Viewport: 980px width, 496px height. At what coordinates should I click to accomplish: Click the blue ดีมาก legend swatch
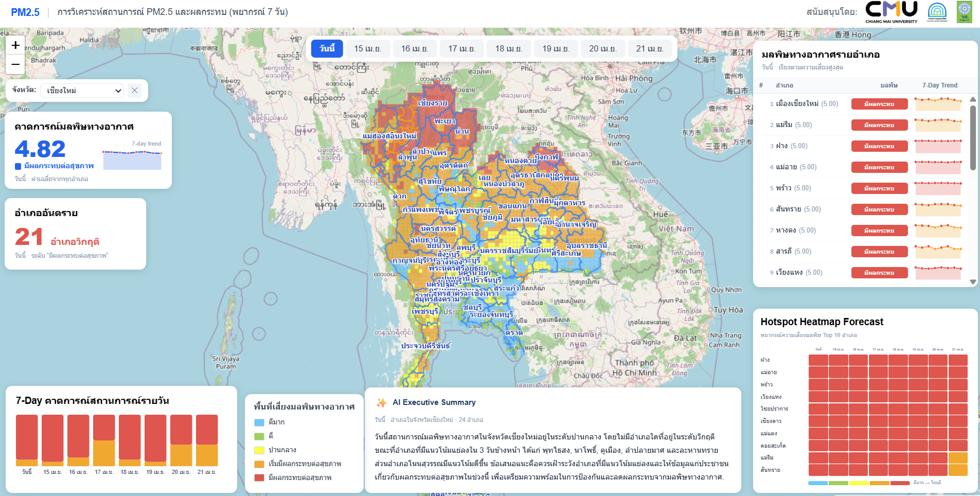point(259,422)
